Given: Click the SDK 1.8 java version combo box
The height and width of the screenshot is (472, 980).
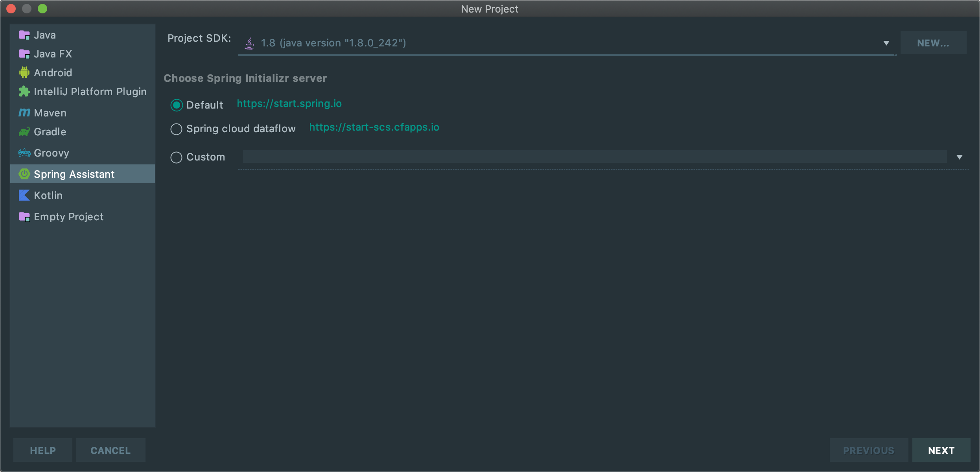Looking at the screenshot, I should (551, 43).
